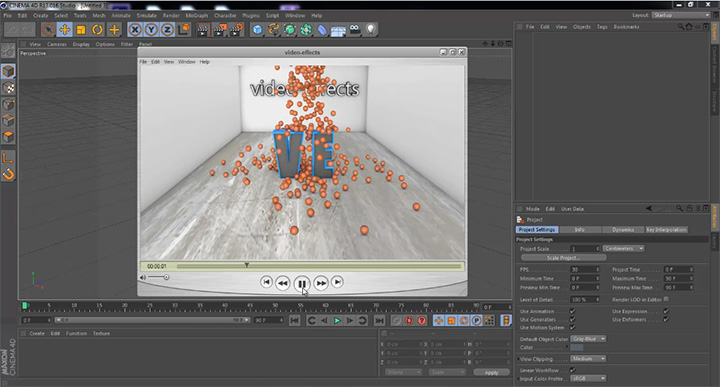This screenshot has width=720, height=387.
Task: Activate the Move tool
Action: (64, 30)
